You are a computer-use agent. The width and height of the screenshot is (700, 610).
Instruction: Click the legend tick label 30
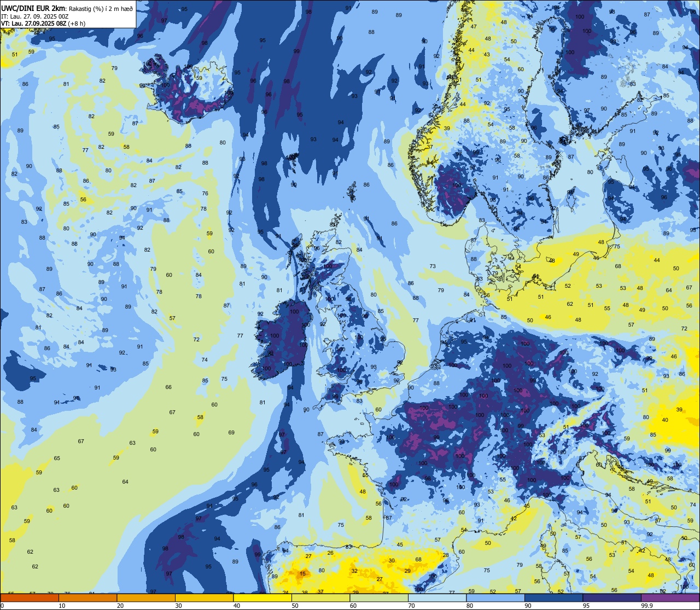(x=178, y=606)
